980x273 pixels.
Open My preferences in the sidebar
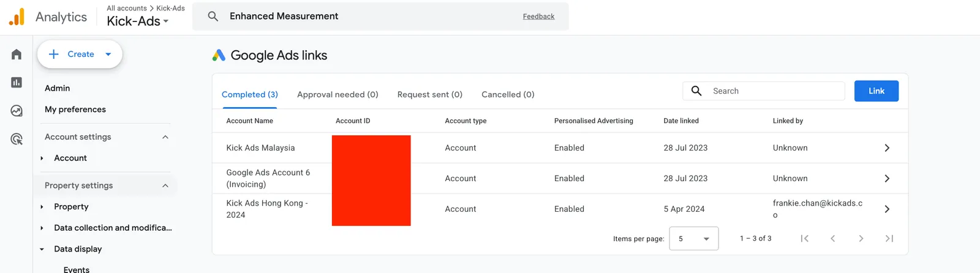coord(75,110)
